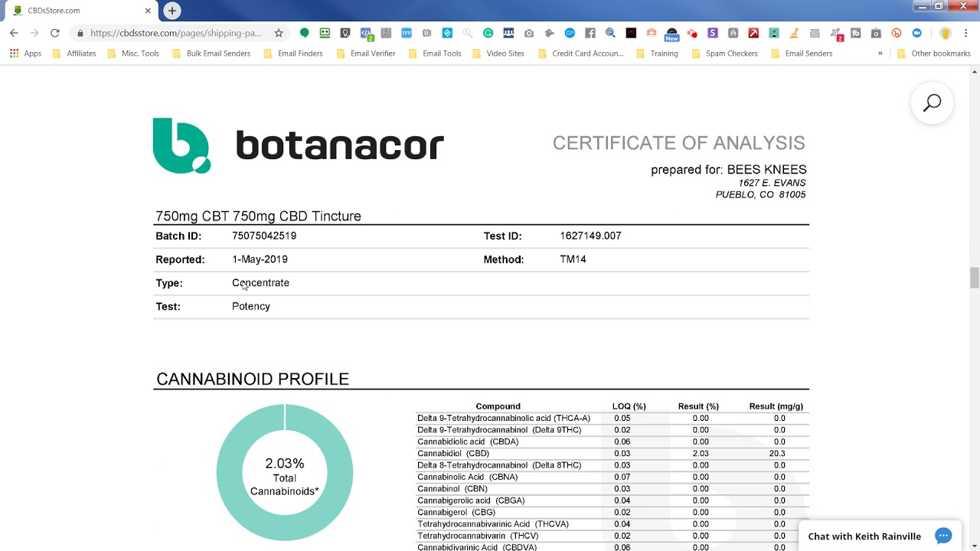Viewport: 980px width, 551px height.
Task: Select the CBDsStore.com tab
Action: click(80, 11)
